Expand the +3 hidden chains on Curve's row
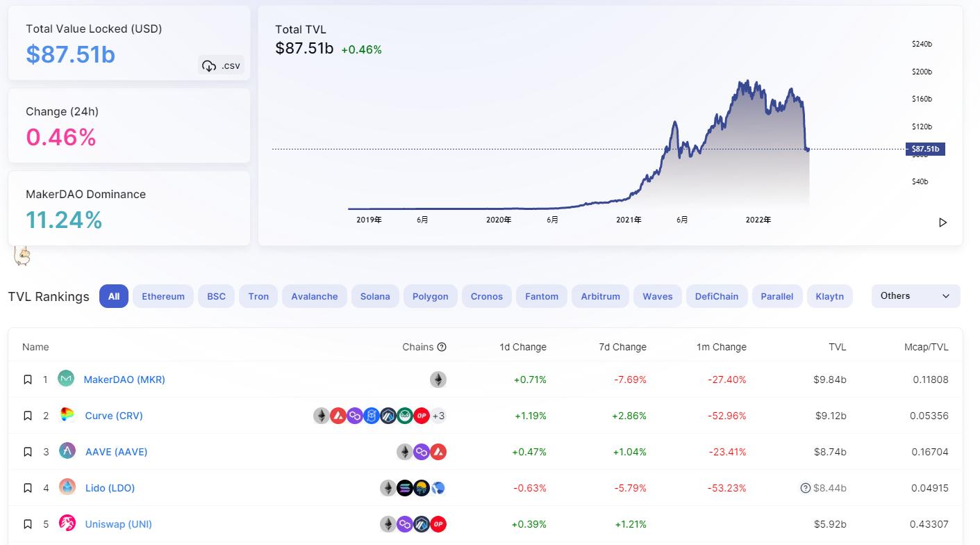Image resolution: width=980 pixels, height=545 pixels. (x=438, y=416)
